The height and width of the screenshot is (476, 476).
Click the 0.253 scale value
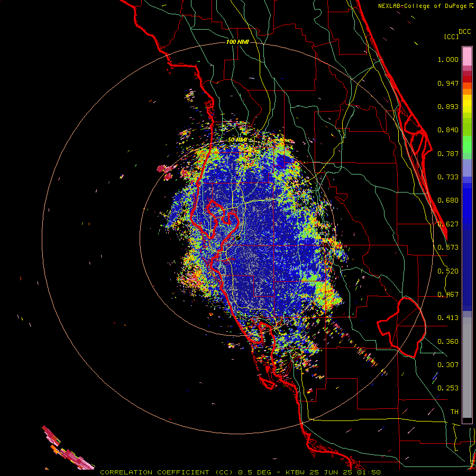click(448, 388)
